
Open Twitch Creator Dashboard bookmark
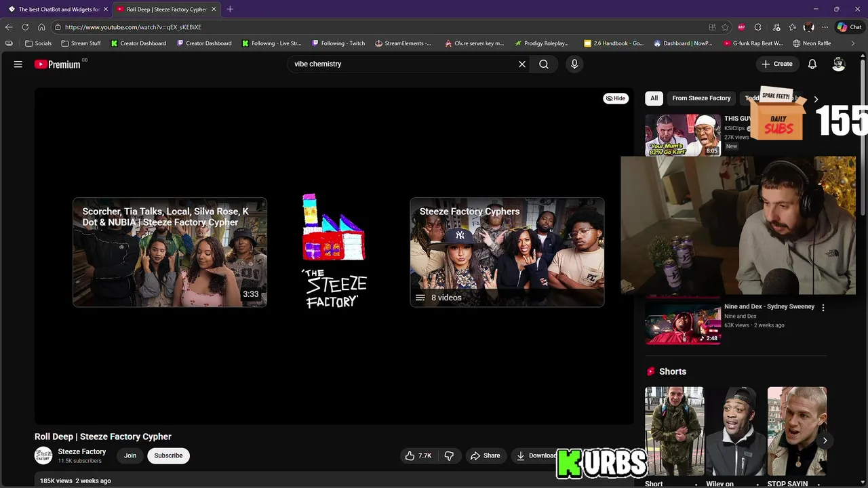tap(204, 43)
